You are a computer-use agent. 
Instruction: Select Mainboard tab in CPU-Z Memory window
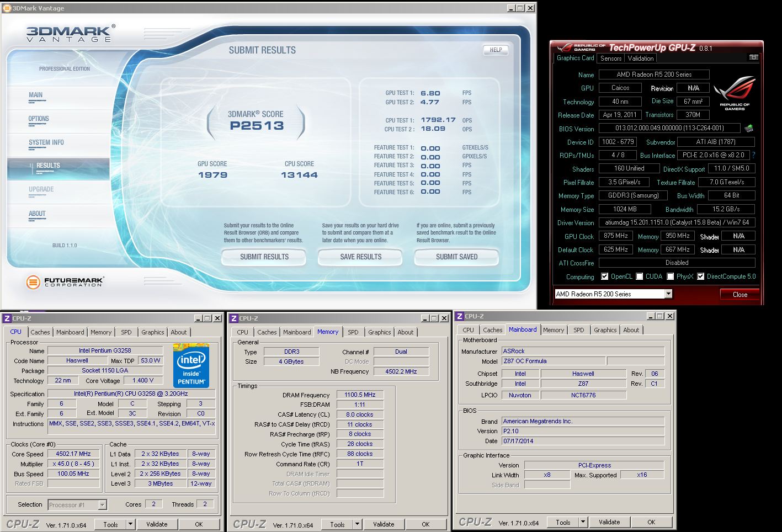point(297,332)
